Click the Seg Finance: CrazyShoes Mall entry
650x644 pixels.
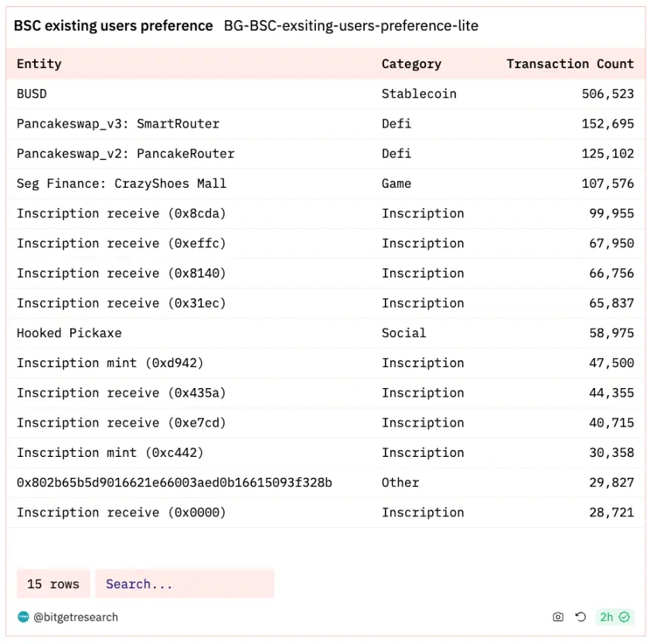click(x=121, y=183)
